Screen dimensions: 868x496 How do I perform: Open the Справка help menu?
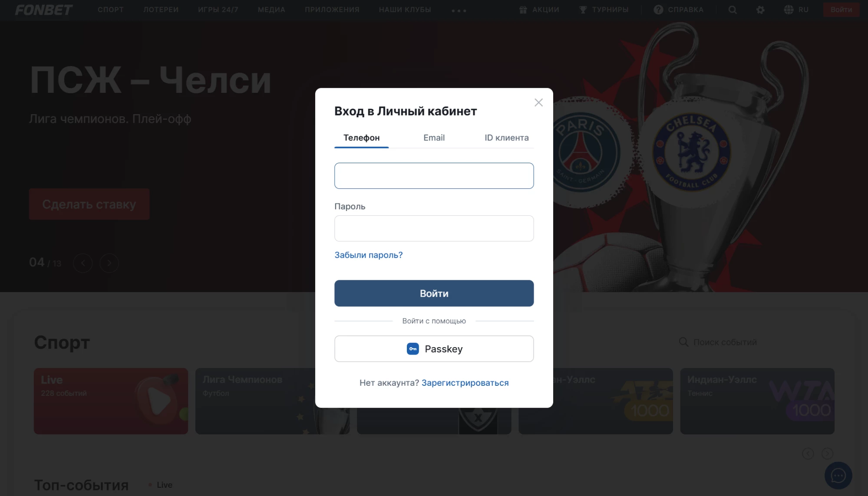point(679,10)
